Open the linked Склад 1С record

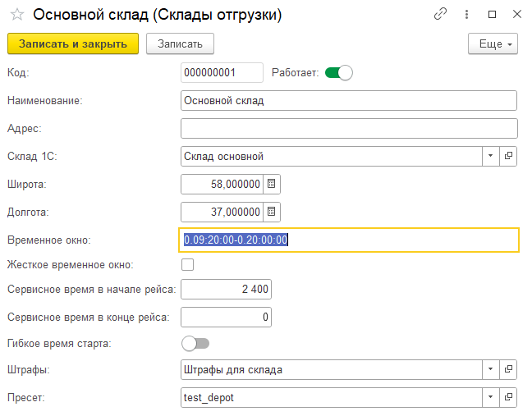point(509,156)
